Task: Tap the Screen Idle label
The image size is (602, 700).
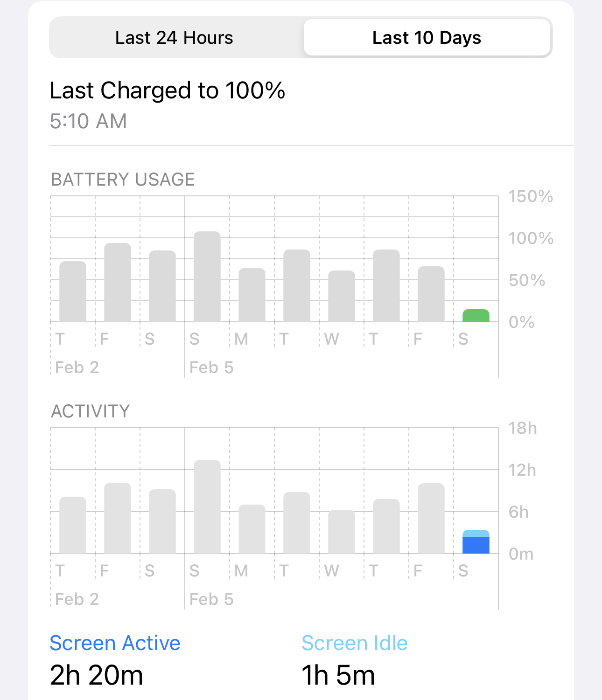Action: point(354,643)
